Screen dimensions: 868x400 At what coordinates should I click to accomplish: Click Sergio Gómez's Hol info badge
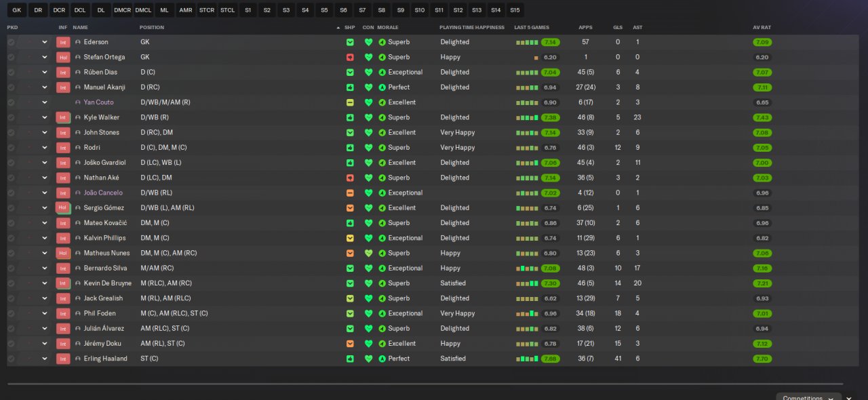[x=63, y=208]
